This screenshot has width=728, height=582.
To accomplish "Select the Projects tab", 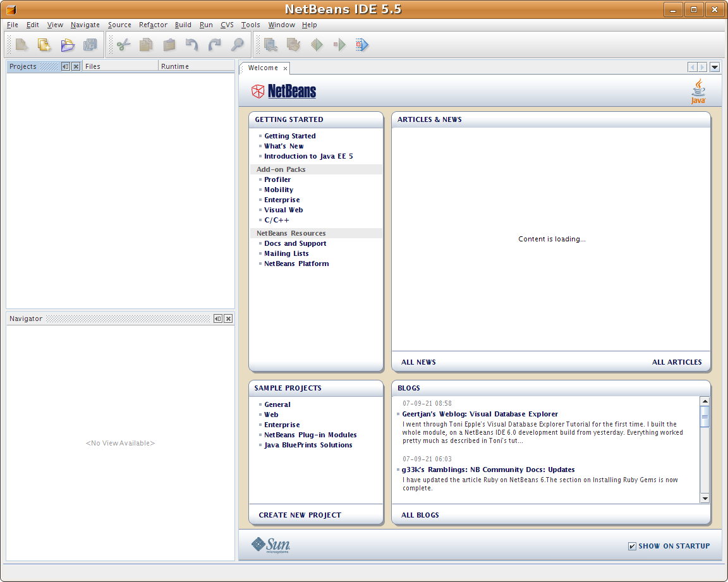I will click(x=23, y=66).
